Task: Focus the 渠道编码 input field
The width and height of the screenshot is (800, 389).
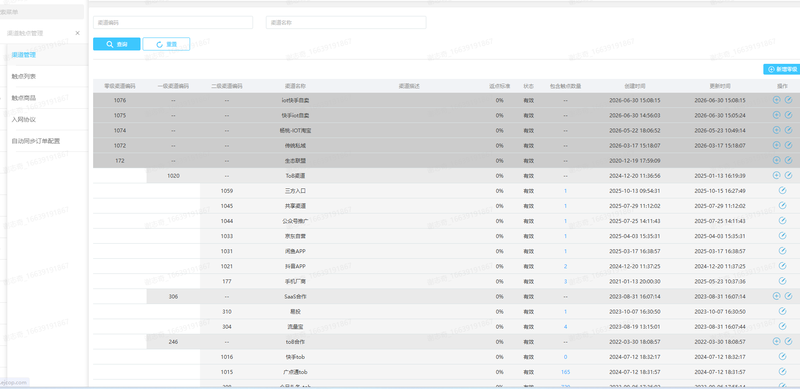Action: 173,22
